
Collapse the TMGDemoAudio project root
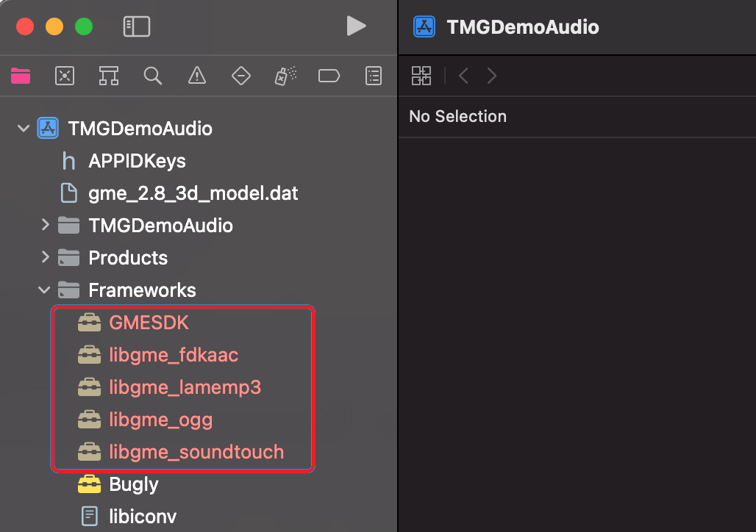23,128
